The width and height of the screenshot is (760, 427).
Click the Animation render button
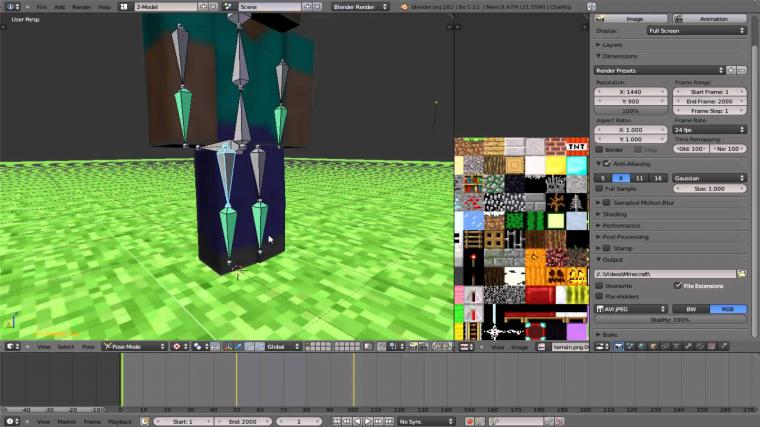pyautogui.click(x=709, y=18)
